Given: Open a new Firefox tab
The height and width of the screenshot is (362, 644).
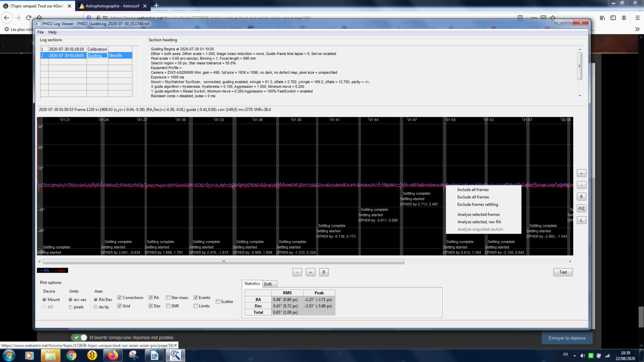Looking at the screenshot, I should click(156, 6).
